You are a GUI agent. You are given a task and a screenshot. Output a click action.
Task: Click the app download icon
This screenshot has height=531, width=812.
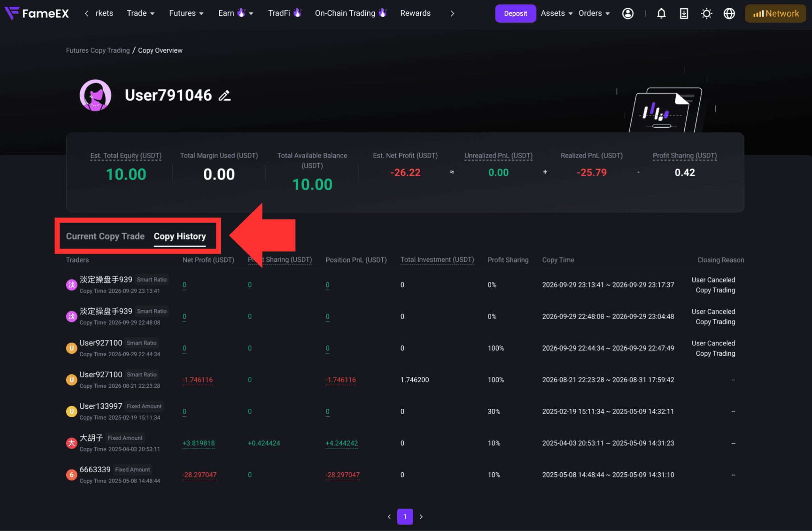point(684,13)
